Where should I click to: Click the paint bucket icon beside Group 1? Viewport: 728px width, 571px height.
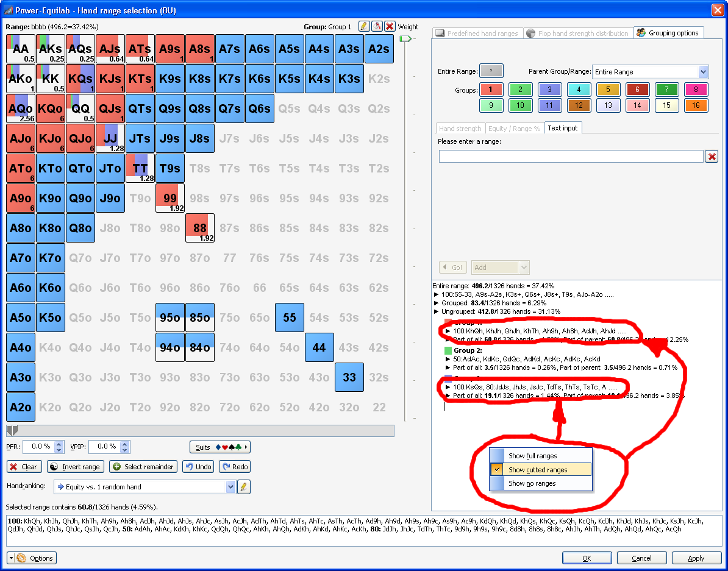[377, 26]
